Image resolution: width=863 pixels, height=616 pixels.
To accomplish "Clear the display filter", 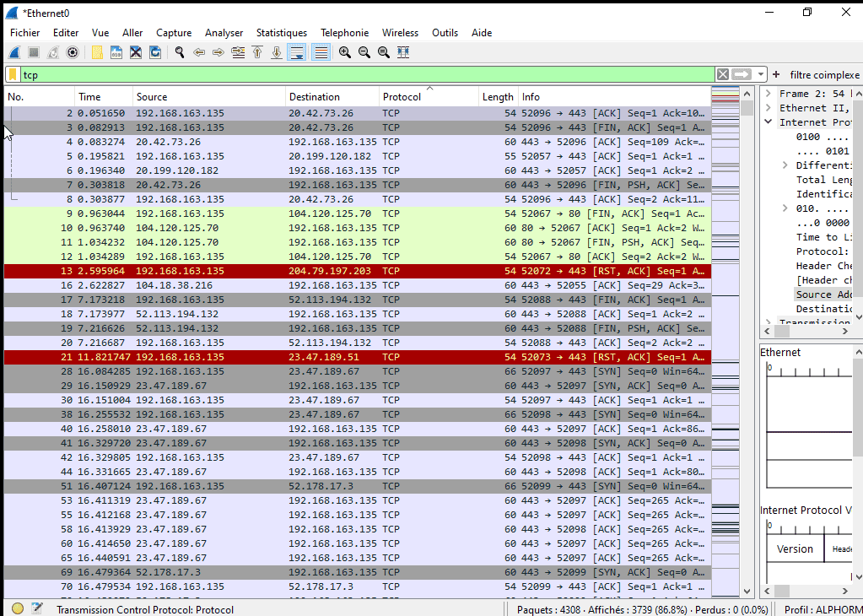I will coord(723,74).
